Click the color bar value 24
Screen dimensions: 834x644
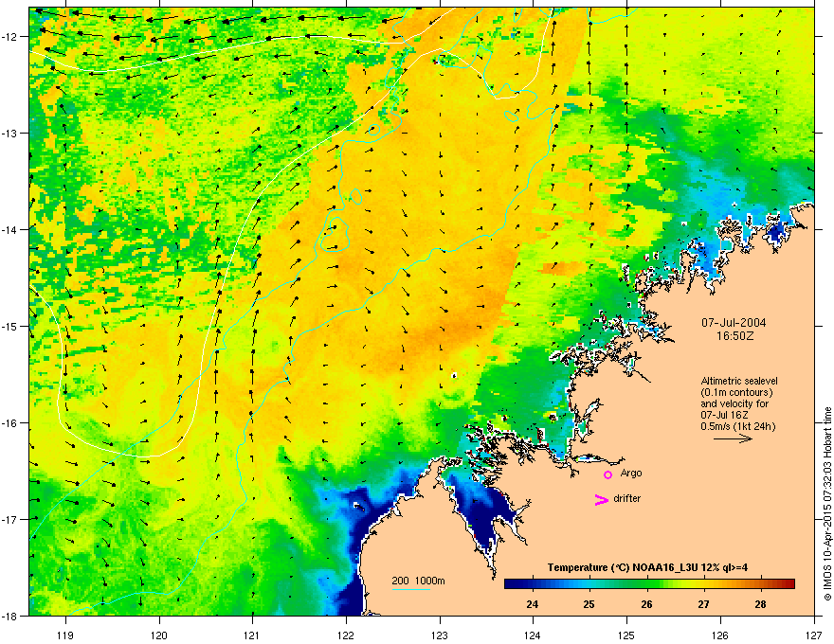pyautogui.click(x=532, y=604)
